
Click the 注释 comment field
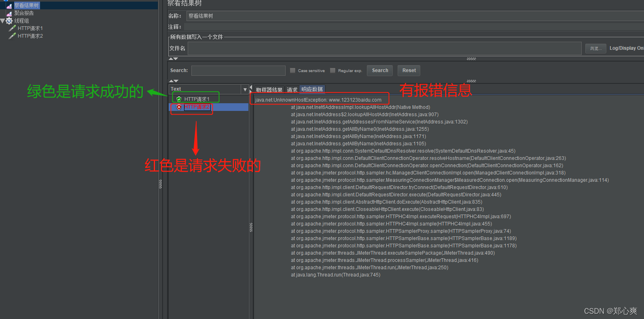[x=414, y=27]
